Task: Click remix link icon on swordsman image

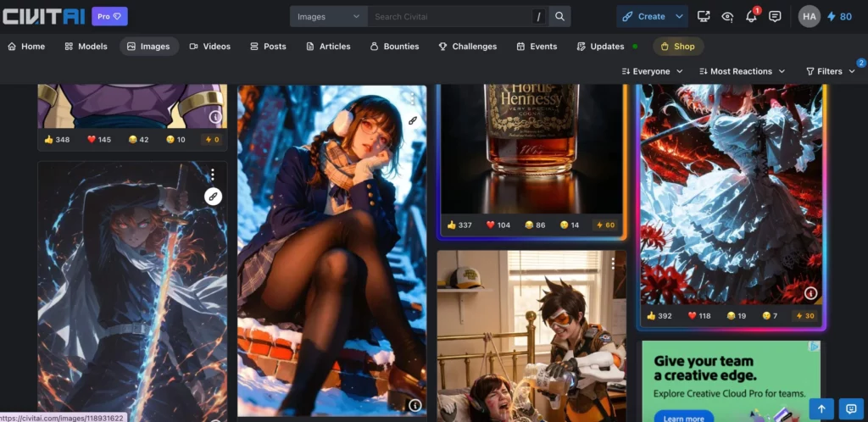Action: [x=213, y=196]
